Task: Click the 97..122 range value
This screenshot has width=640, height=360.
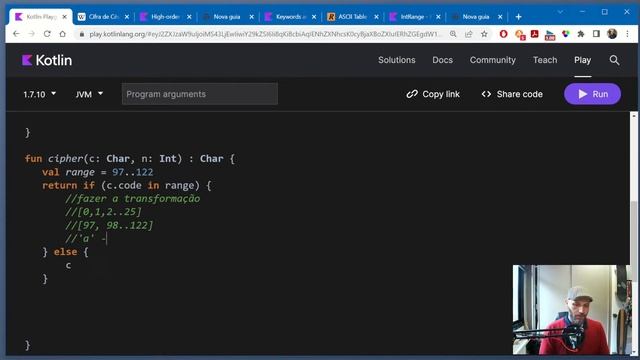Action: [133, 172]
